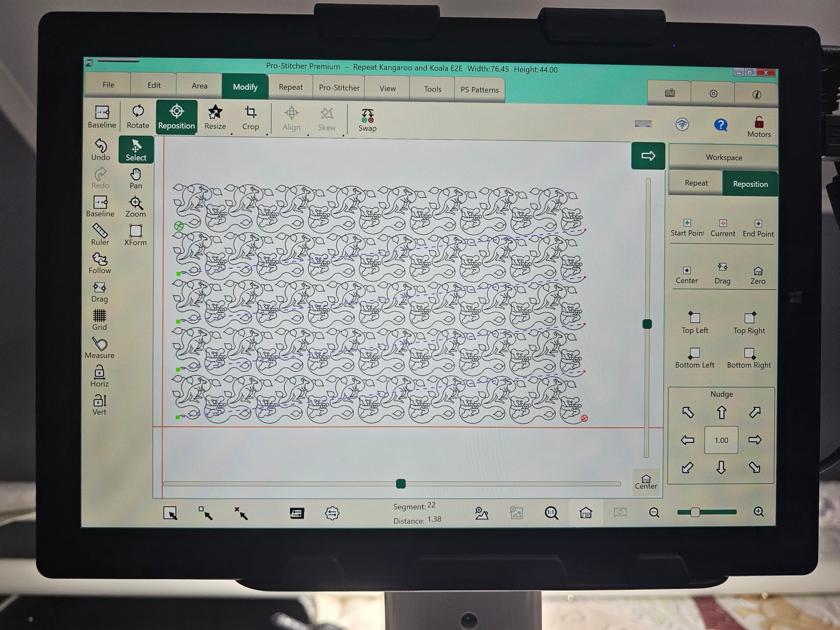Expand the Resize options arrow
The image size is (840, 630).
231,134
